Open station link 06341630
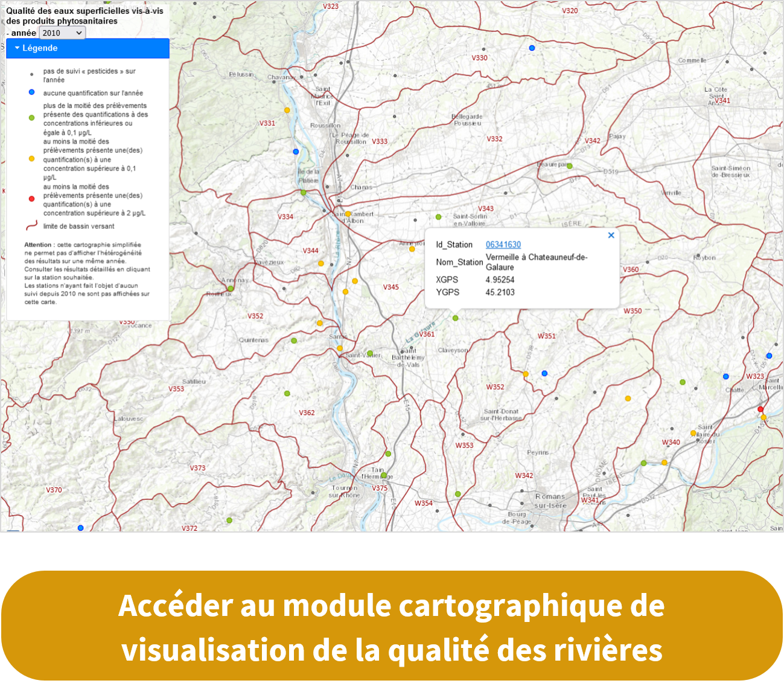Screen dimensions: 784x689 click(503, 245)
